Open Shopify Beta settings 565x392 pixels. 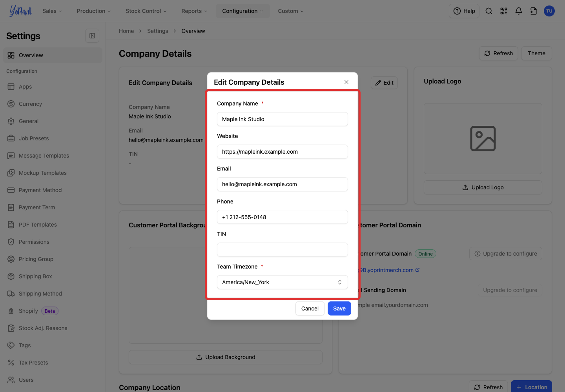(x=53, y=311)
